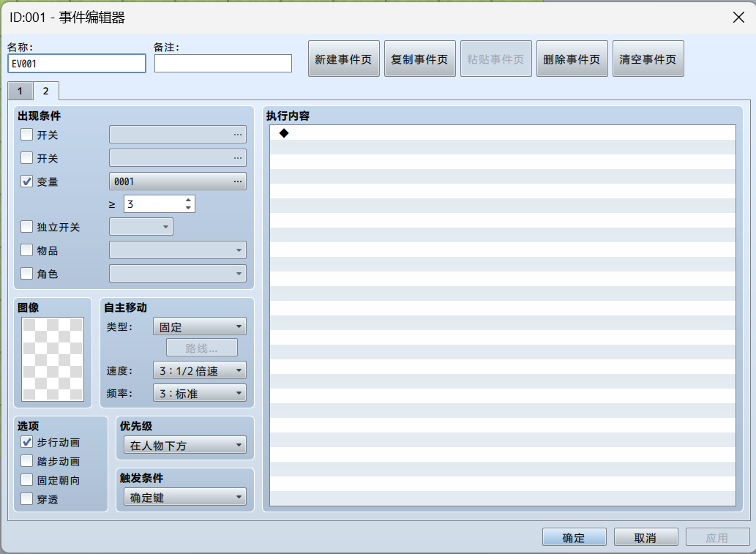
Task: Click the empty 备注 text field
Action: coord(222,64)
